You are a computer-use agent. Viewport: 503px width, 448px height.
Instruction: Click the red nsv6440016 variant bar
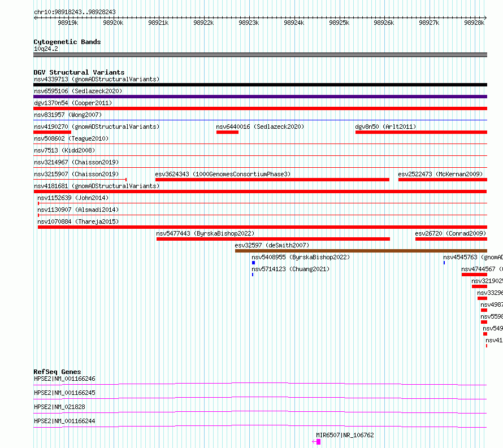227,132
